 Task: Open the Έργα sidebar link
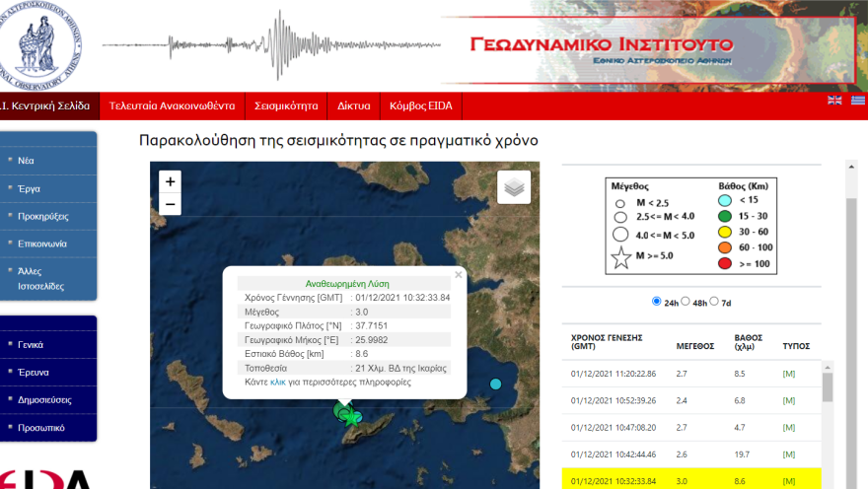pyautogui.click(x=29, y=188)
